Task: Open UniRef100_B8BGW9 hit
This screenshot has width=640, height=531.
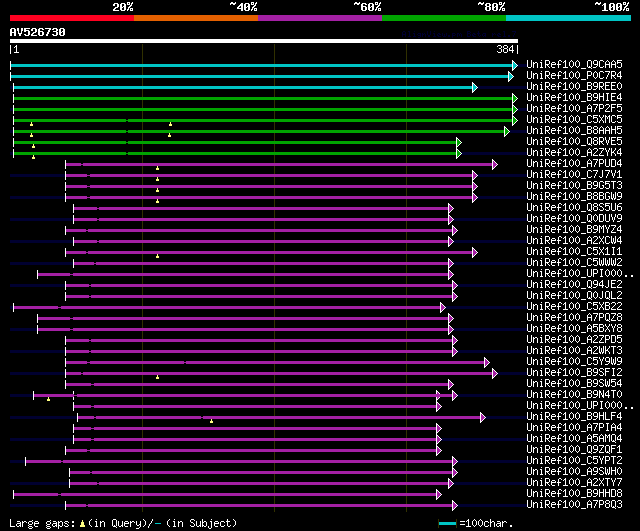Action: pyautogui.click(x=574, y=197)
